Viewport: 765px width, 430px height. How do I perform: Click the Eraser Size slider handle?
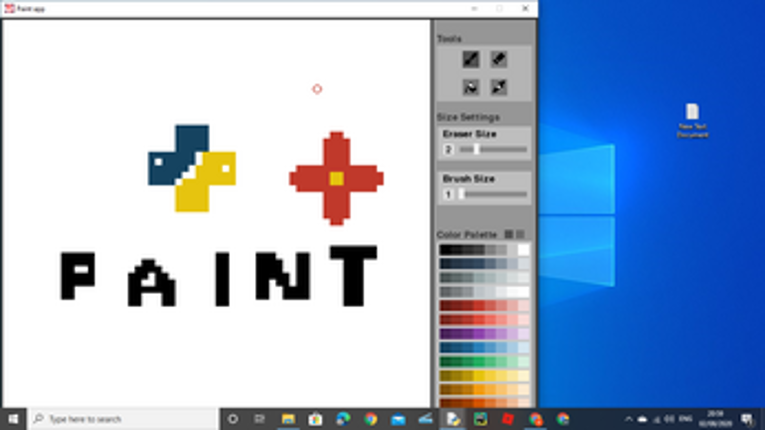click(477, 149)
